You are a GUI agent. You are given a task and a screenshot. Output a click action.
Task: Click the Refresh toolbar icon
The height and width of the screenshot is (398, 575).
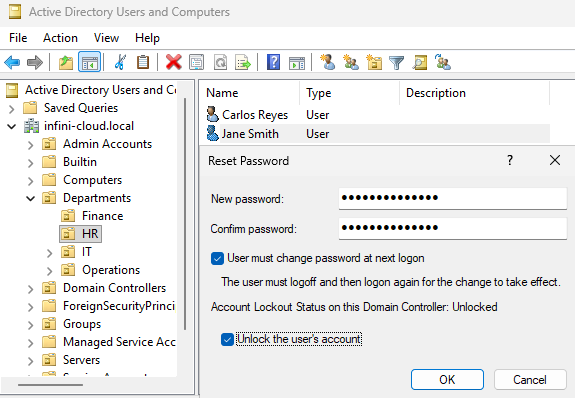pos(220,62)
